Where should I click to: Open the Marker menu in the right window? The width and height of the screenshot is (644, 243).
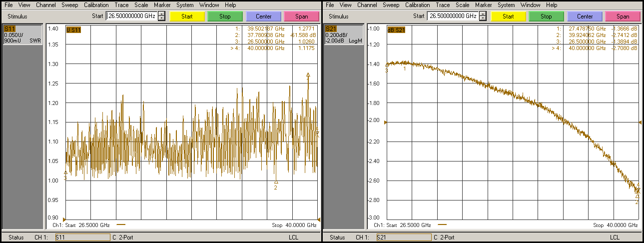(x=483, y=5)
